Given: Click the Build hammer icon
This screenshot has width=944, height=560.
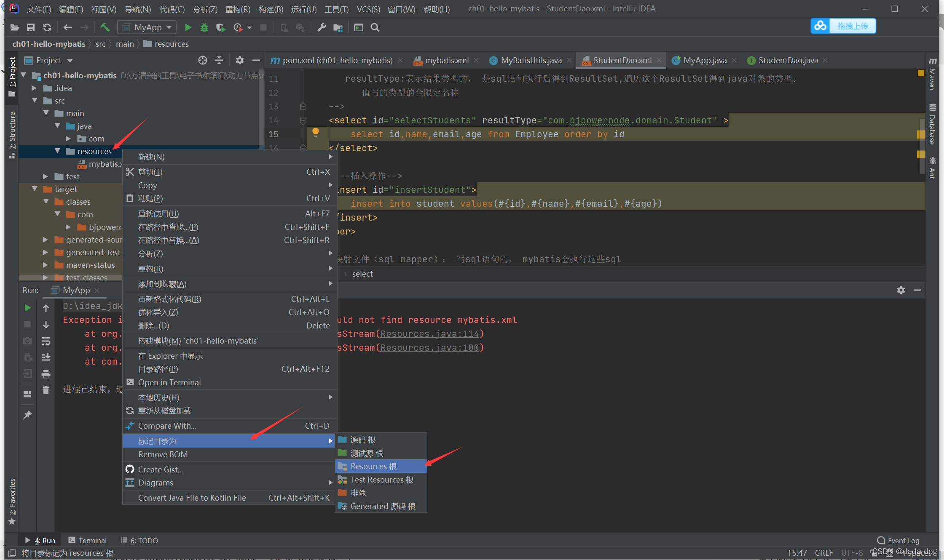Looking at the screenshot, I should (x=105, y=27).
